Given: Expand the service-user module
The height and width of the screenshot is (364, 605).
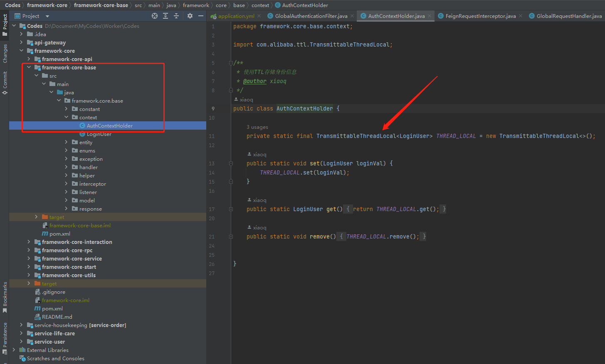Looking at the screenshot, I should pyautogui.click(x=22, y=342).
